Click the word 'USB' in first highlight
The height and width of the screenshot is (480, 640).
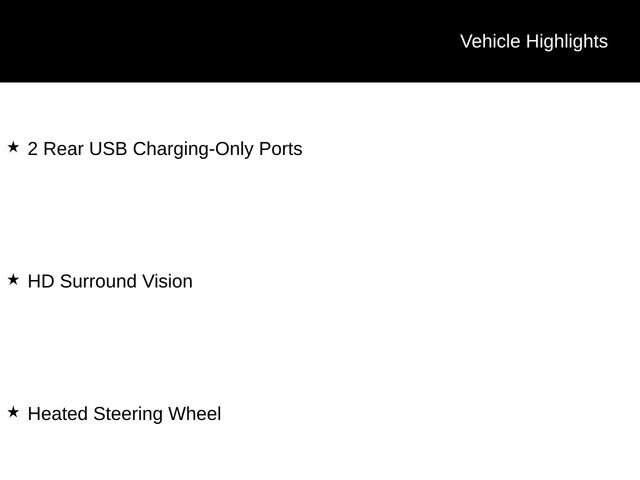pos(108,149)
